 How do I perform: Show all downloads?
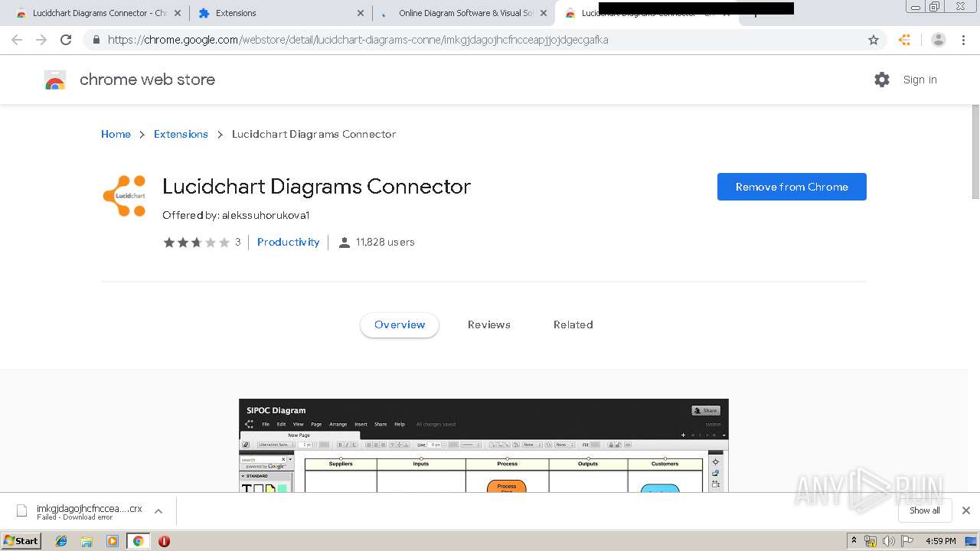coord(925,510)
